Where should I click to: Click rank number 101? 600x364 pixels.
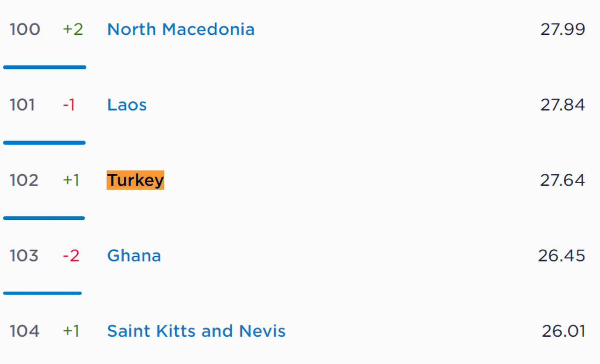coord(22,105)
